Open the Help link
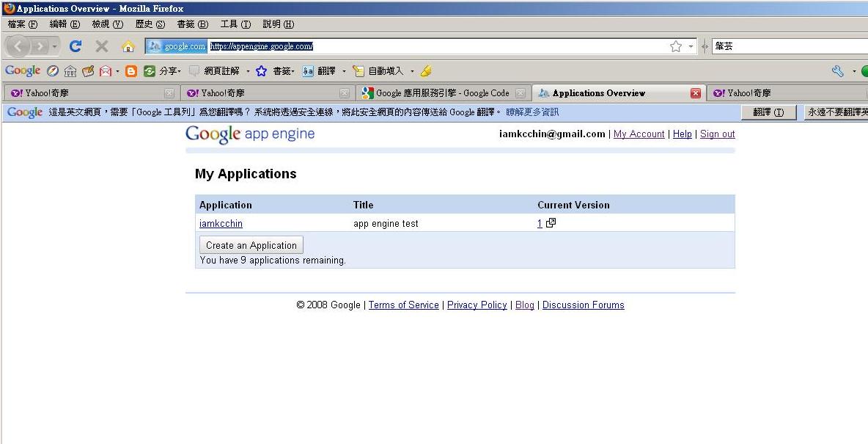 682,134
